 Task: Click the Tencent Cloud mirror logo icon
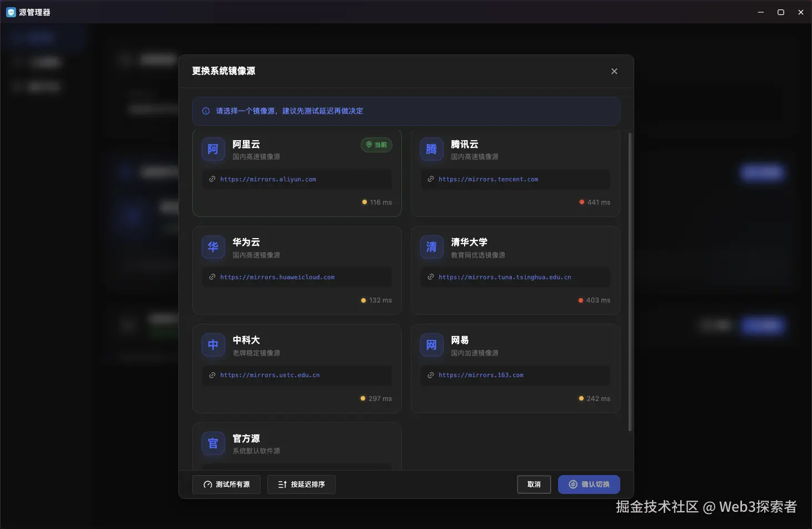431,149
